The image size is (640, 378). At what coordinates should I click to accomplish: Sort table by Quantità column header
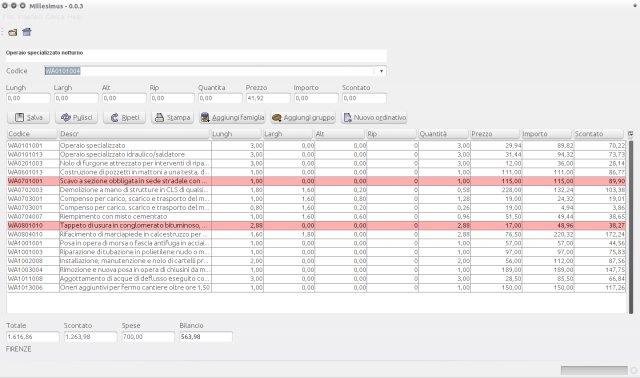pyautogui.click(x=444, y=134)
